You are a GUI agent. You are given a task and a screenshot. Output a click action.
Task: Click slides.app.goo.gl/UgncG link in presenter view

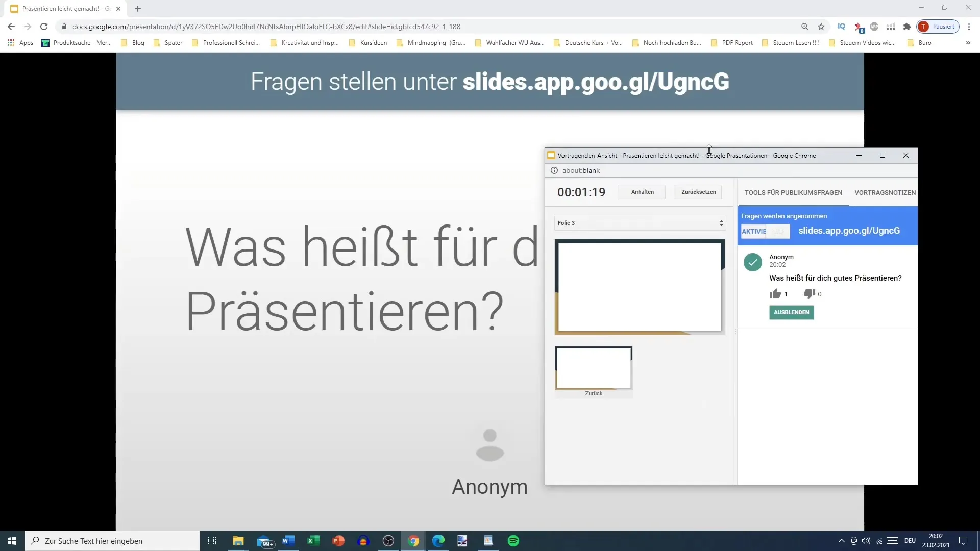849,231
